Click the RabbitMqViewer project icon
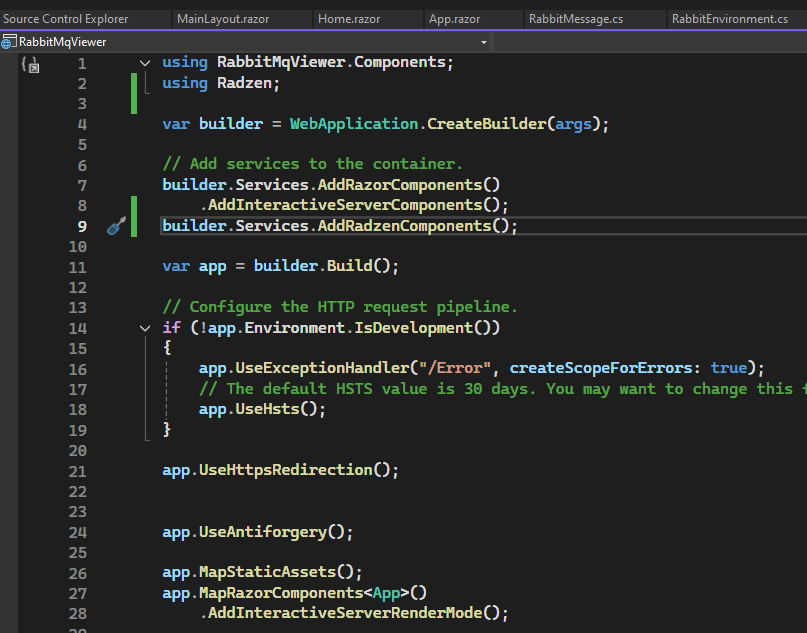807x633 pixels. (x=9, y=42)
